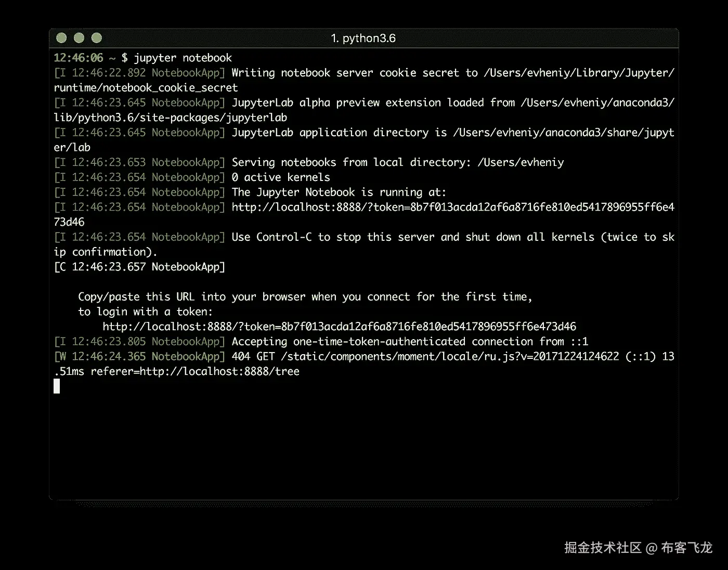
Task: Click 'JupyterLab application directory is' line
Action: tap(364, 133)
